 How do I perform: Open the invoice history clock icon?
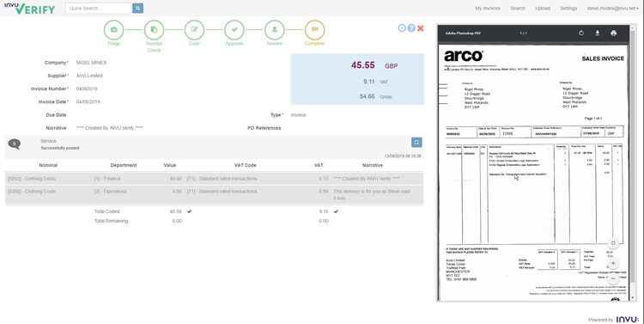pyautogui.click(x=402, y=28)
